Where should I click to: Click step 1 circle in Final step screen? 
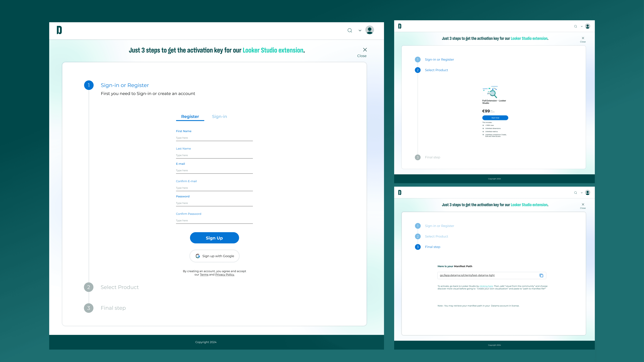tap(418, 226)
